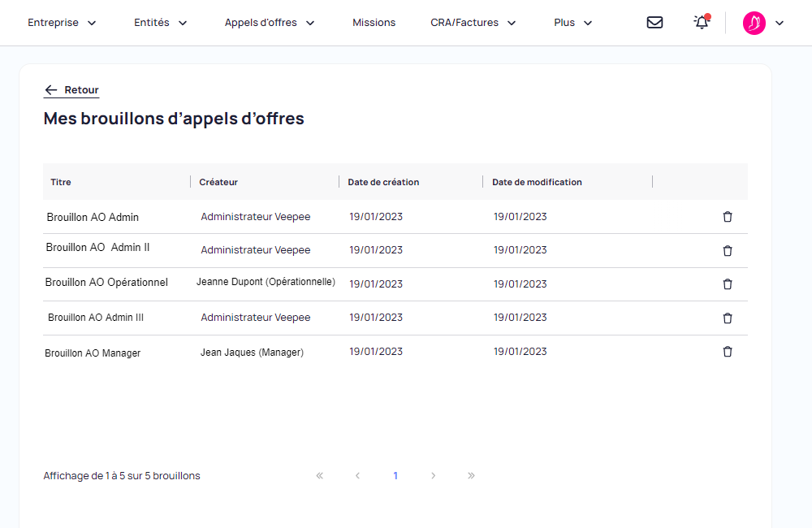Image resolution: width=812 pixels, height=528 pixels.
Task: Delete the Brouillon AO Admin II draft
Action: coord(728,251)
